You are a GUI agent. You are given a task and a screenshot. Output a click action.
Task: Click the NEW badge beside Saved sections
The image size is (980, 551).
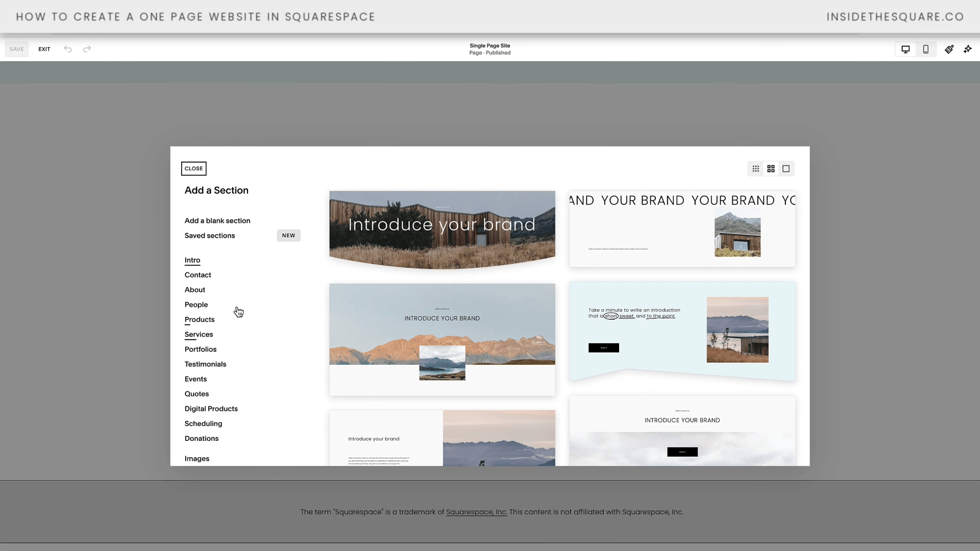[289, 236]
